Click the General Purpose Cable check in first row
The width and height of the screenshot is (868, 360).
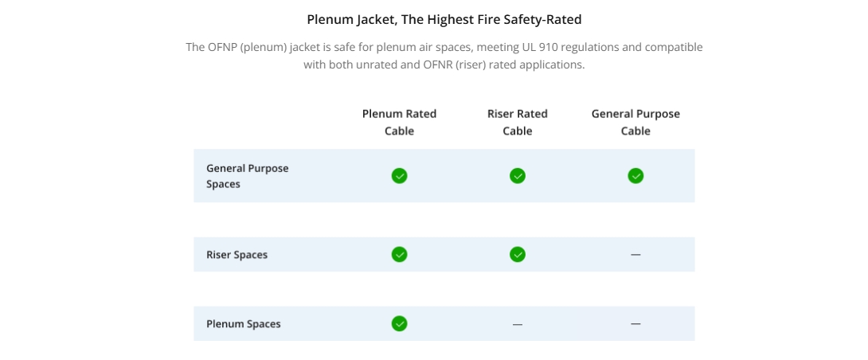635,176
